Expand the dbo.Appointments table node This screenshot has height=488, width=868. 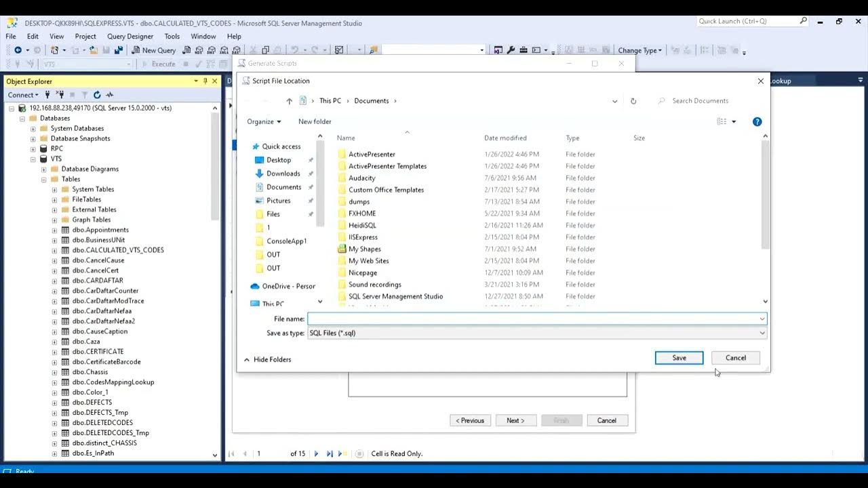click(55, 230)
